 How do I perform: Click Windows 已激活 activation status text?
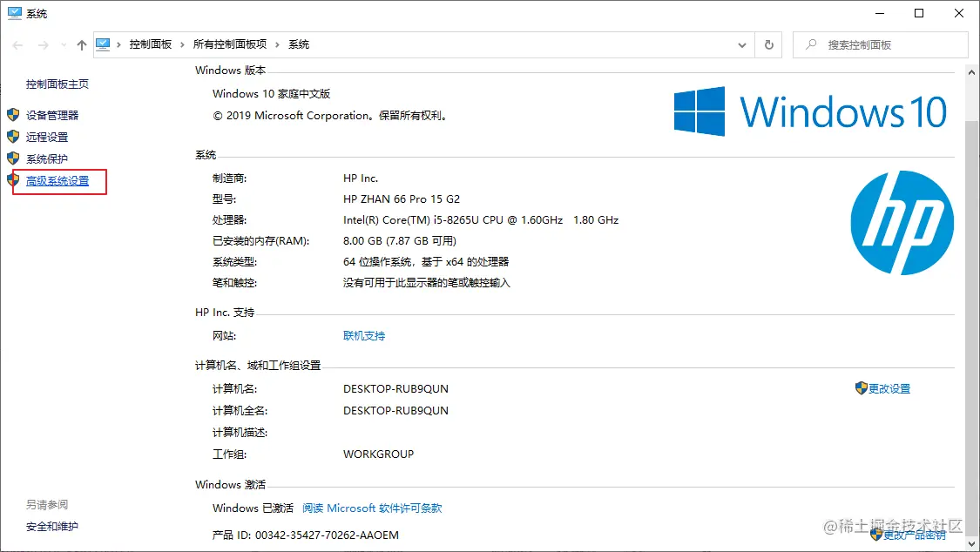click(253, 508)
